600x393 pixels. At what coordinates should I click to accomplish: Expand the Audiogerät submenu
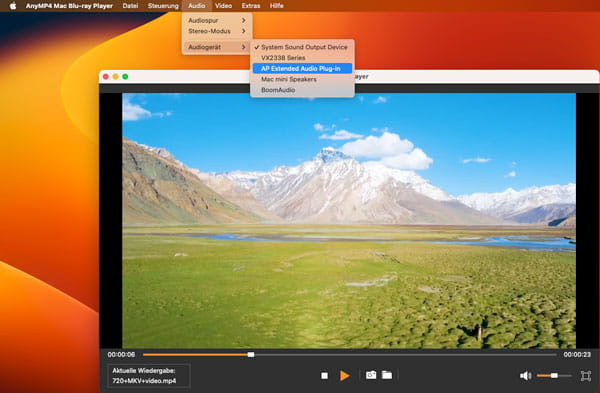(217, 47)
